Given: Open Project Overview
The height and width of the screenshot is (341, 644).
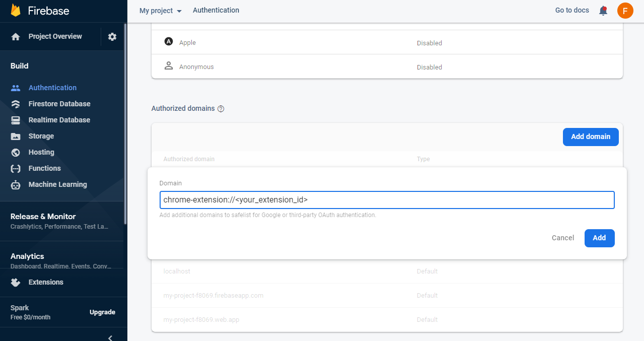Looking at the screenshot, I should pos(55,36).
